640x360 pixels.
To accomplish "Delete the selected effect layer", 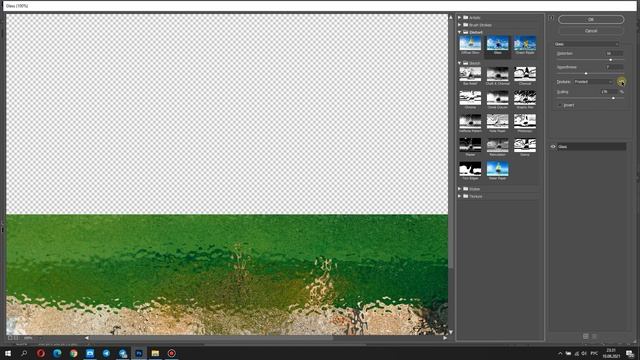I will [x=594, y=336].
